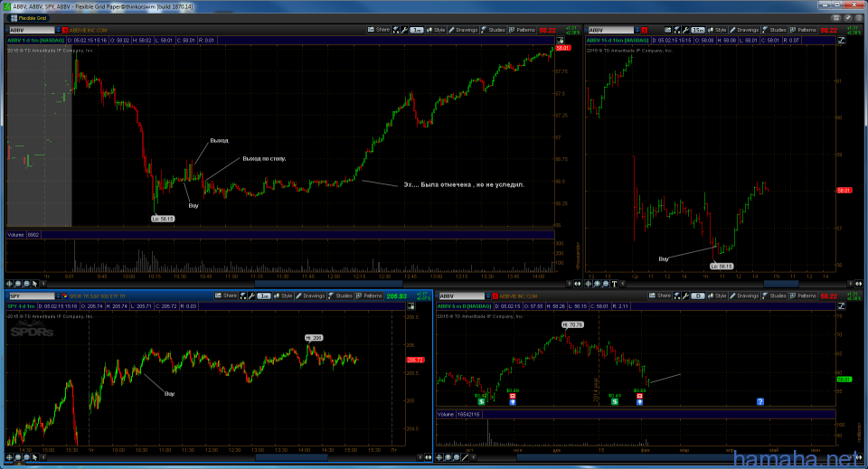868x469 pixels.
Task: Click the wrench icon in ABBV daily chart toolbar
Action: tap(685, 295)
